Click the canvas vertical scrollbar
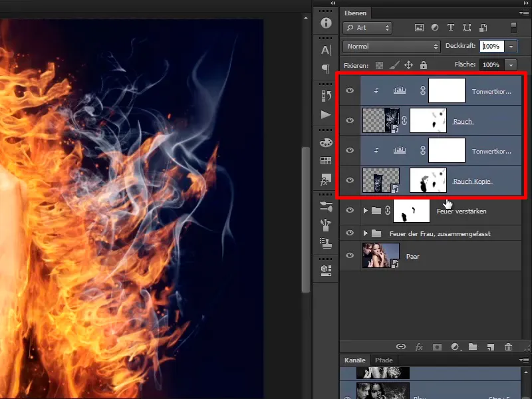 (306, 219)
